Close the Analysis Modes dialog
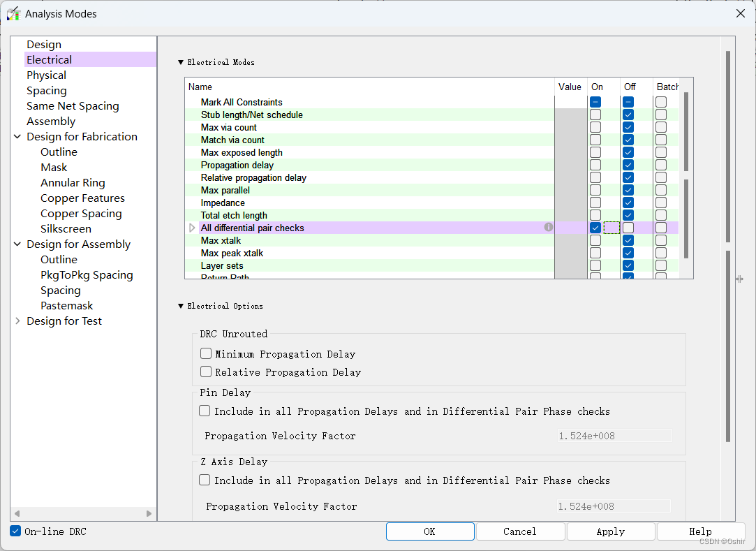Screen dimensions: 756x551 coord(740,13)
